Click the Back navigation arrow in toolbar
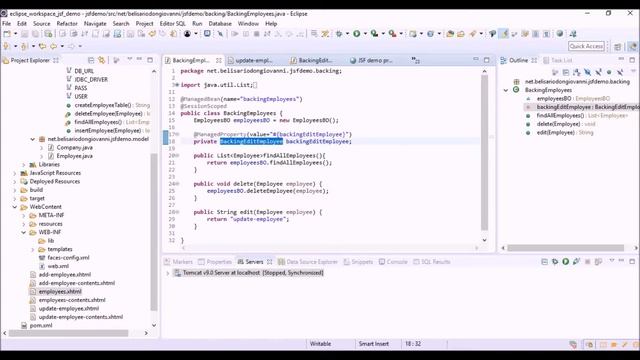This screenshot has width=640, height=360. [x=53, y=47]
